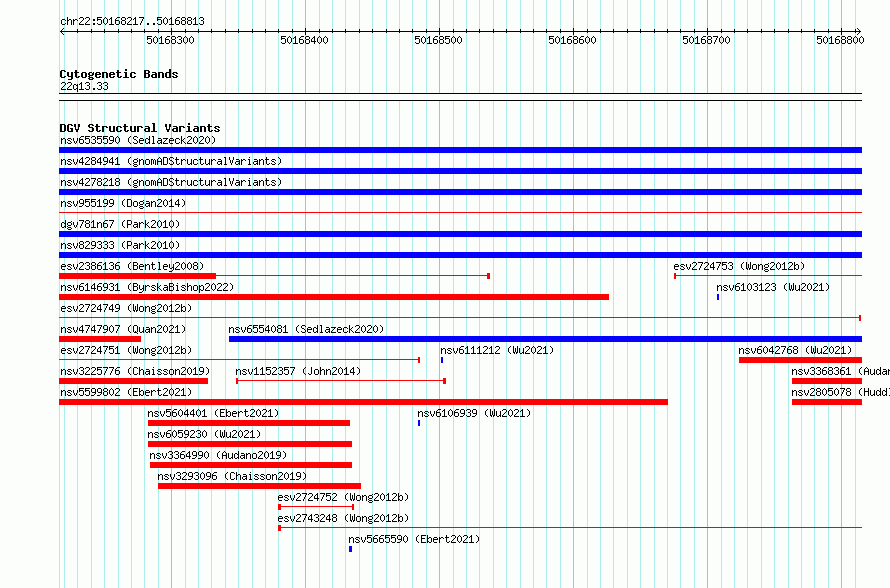Click the red bar under nsv6059230
This screenshot has width=890, height=588.
pos(250,444)
